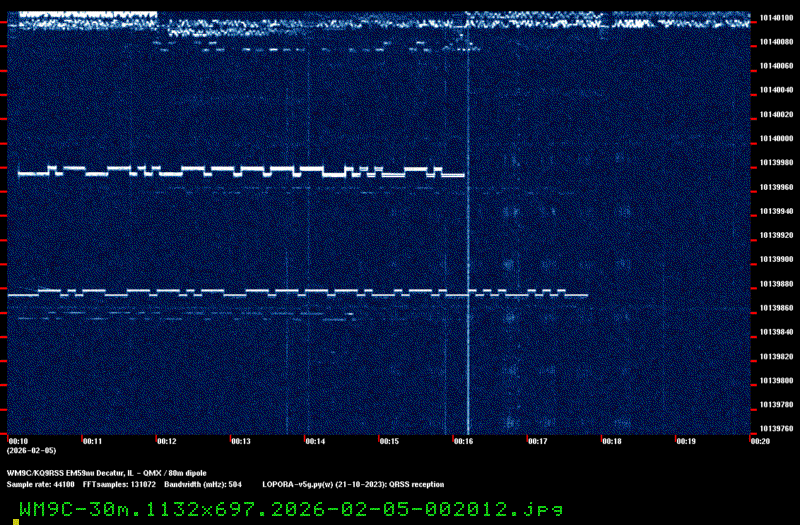Select the 10139920 frequency scale value
The width and height of the screenshot is (800, 525).
(777, 235)
